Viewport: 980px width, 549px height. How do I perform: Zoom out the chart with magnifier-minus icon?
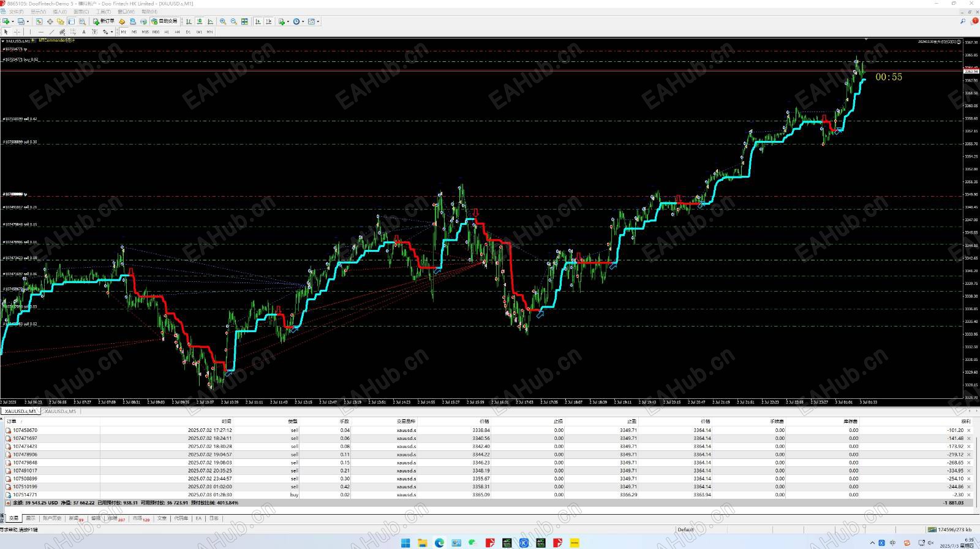(233, 21)
